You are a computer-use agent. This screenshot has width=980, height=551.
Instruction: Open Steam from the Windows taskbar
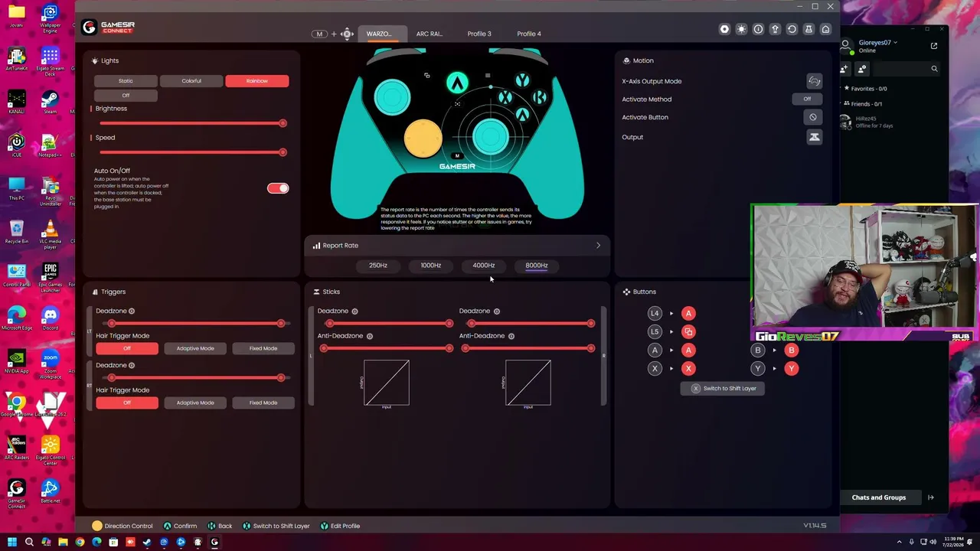point(147,543)
